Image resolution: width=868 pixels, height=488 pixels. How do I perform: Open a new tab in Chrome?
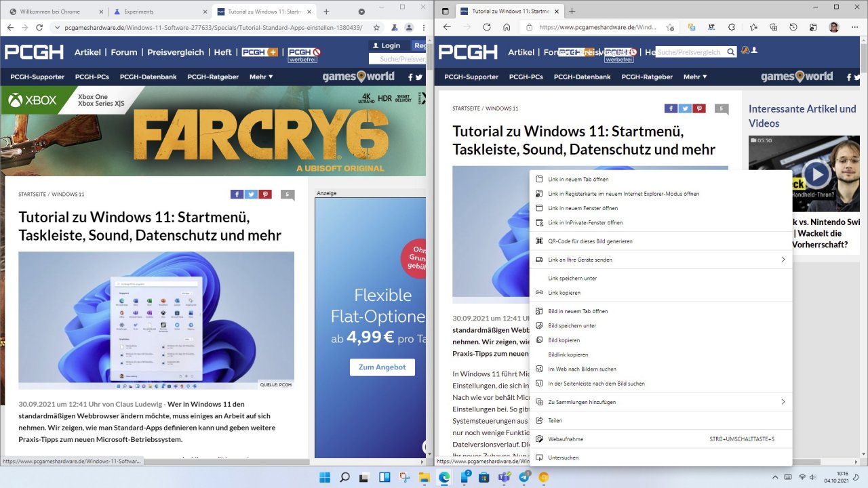[x=326, y=12]
